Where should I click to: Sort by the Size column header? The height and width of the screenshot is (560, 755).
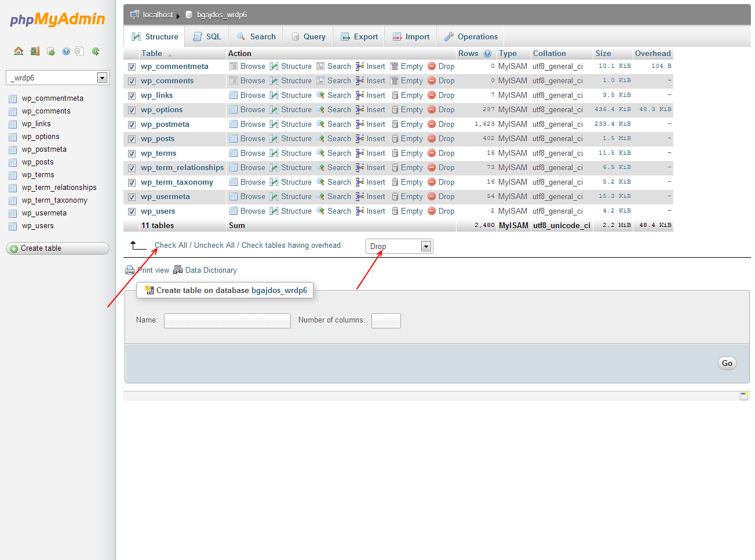pos(603,53)
